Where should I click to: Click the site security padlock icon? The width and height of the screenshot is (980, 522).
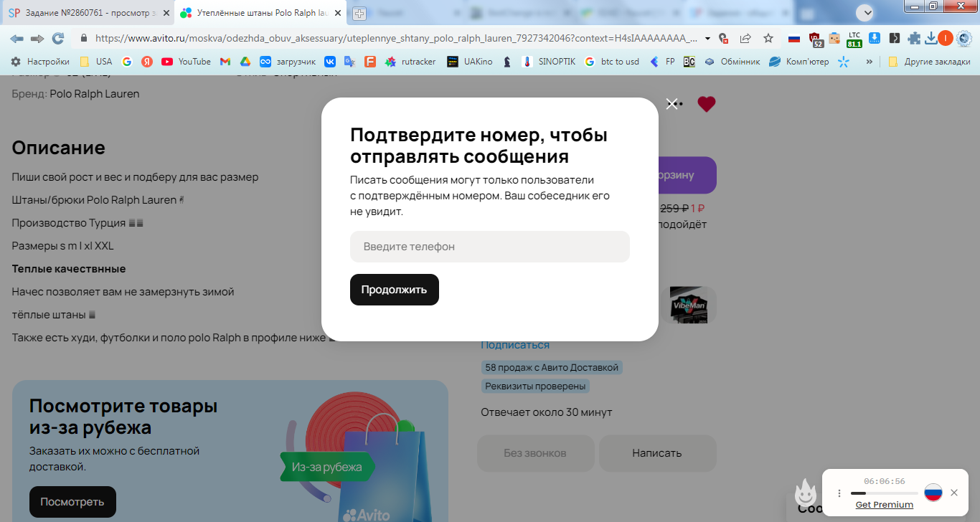(84, 38)
